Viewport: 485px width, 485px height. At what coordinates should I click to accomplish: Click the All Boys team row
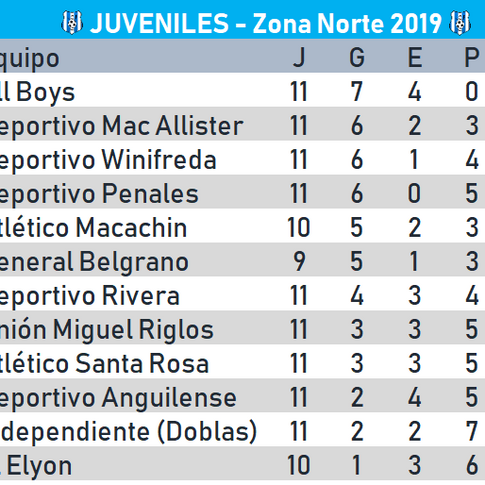click(x=242, y=90)
